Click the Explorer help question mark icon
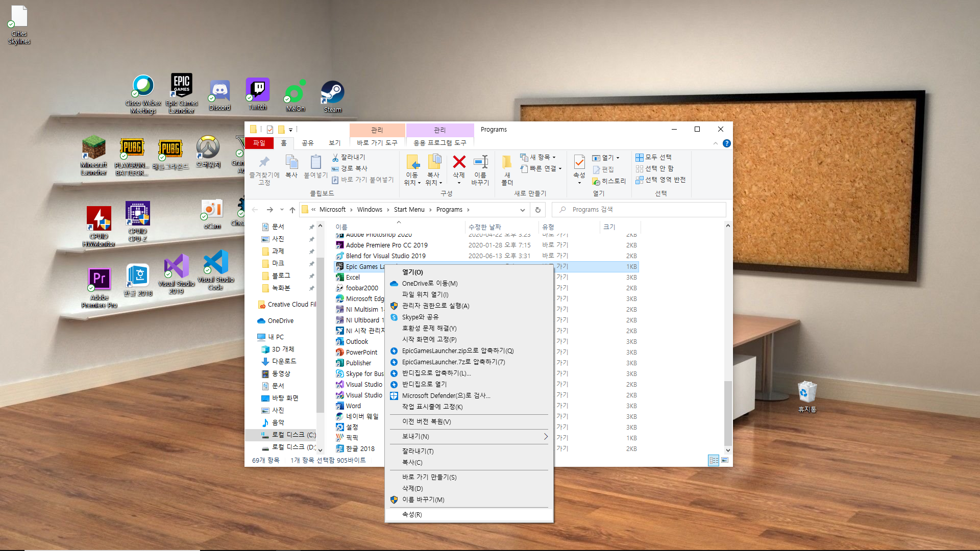 (x=727, y=143)
